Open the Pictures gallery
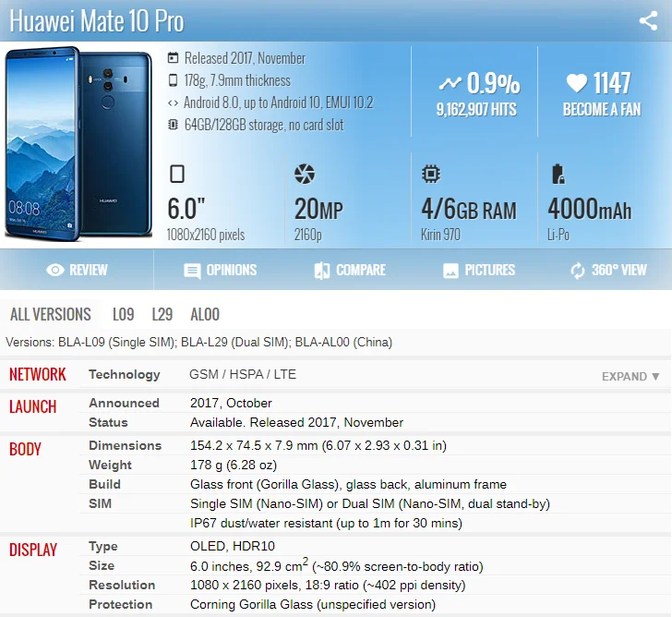Viewport: 672px width, 617px height. 479,270
